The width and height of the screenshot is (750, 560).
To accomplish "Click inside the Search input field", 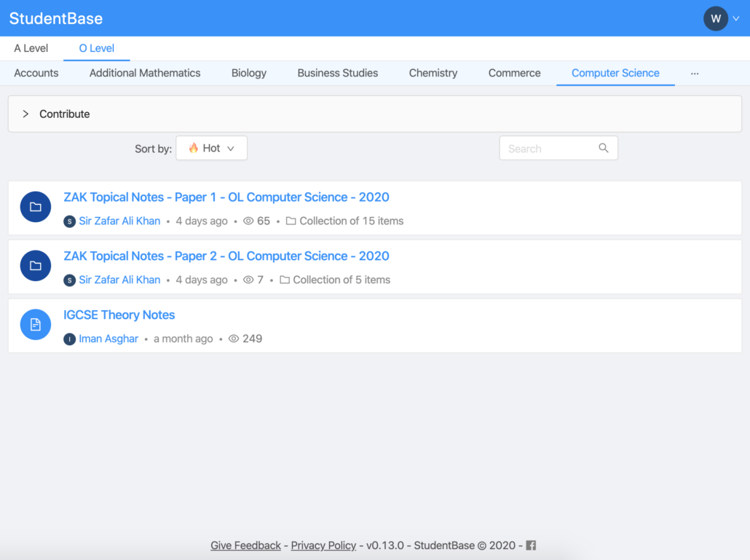I will [548, 149].
